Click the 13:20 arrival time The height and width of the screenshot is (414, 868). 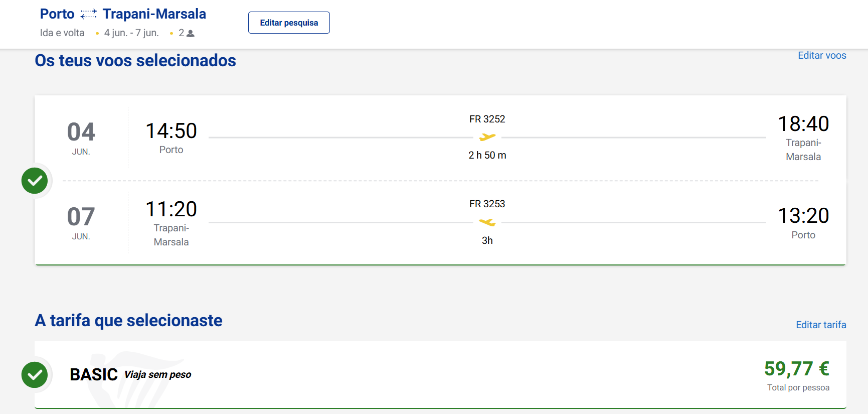tap(803, 216)
